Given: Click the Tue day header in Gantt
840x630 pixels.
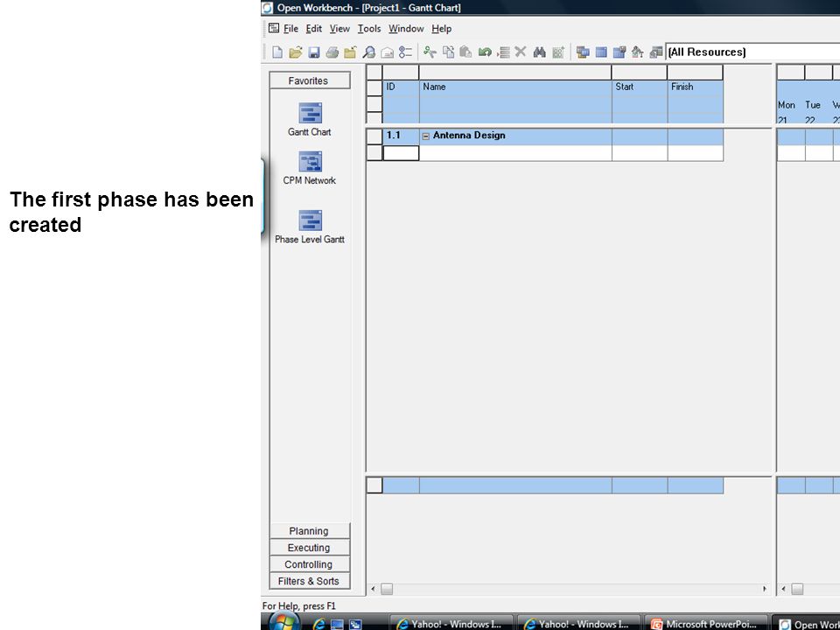Looking at the screenshot, I should 813,105.
